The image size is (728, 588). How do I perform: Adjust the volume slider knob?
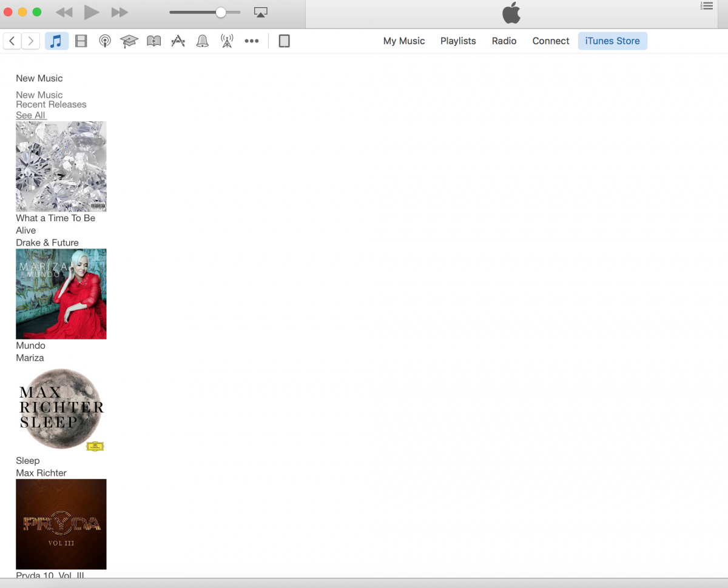(221, 12)
